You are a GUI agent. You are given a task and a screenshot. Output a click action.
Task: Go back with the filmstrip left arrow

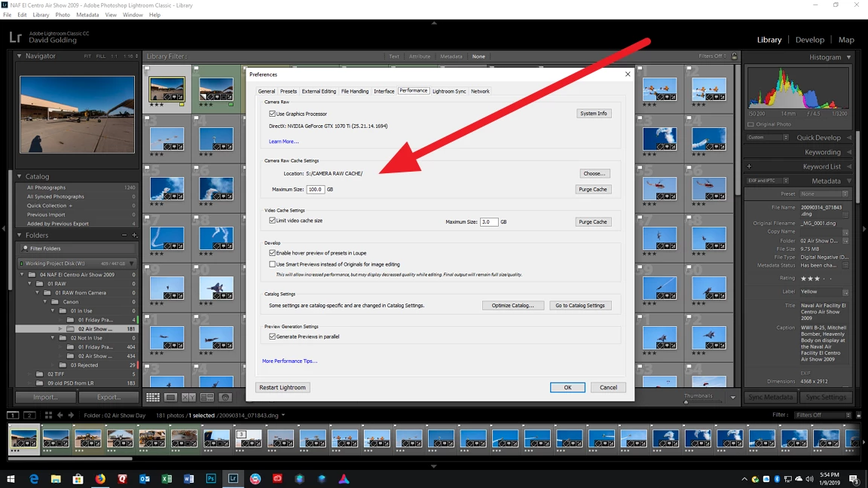point(60,415)
